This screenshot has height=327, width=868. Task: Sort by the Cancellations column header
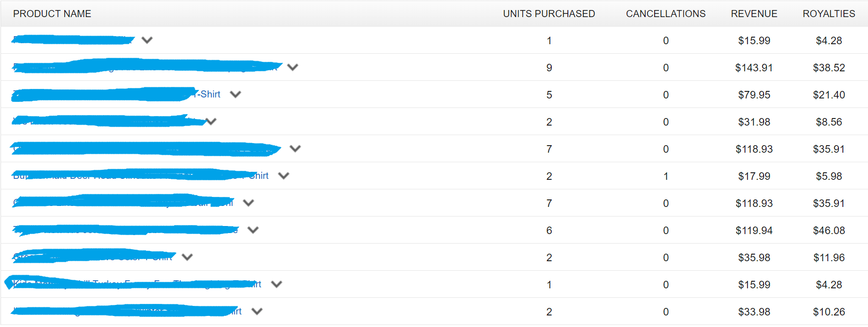click(x=666, y=14)
